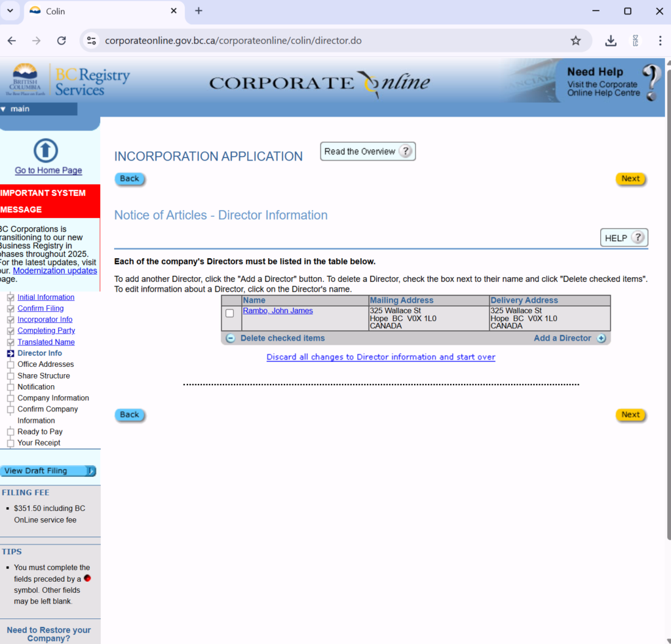Reload the page using the refresh icon
Image resolution: width=671 pixels, height=644 pixels.
[62, 41]
